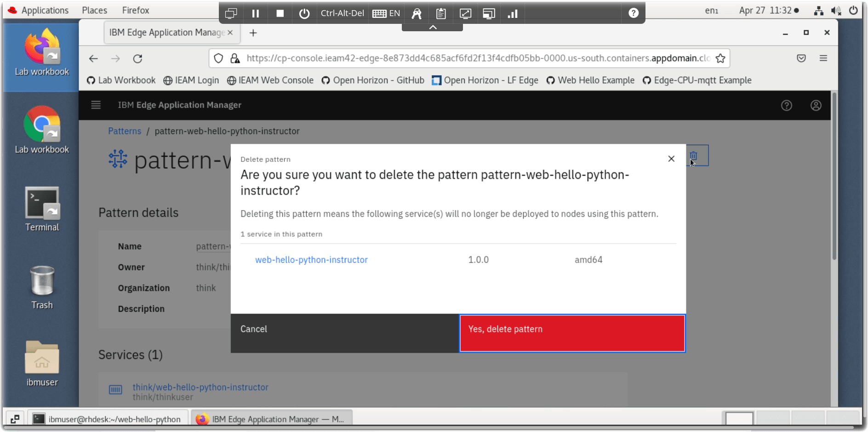868x432 pixels.
Task: Open a new browser tab with plus
Action: [253, 33]
